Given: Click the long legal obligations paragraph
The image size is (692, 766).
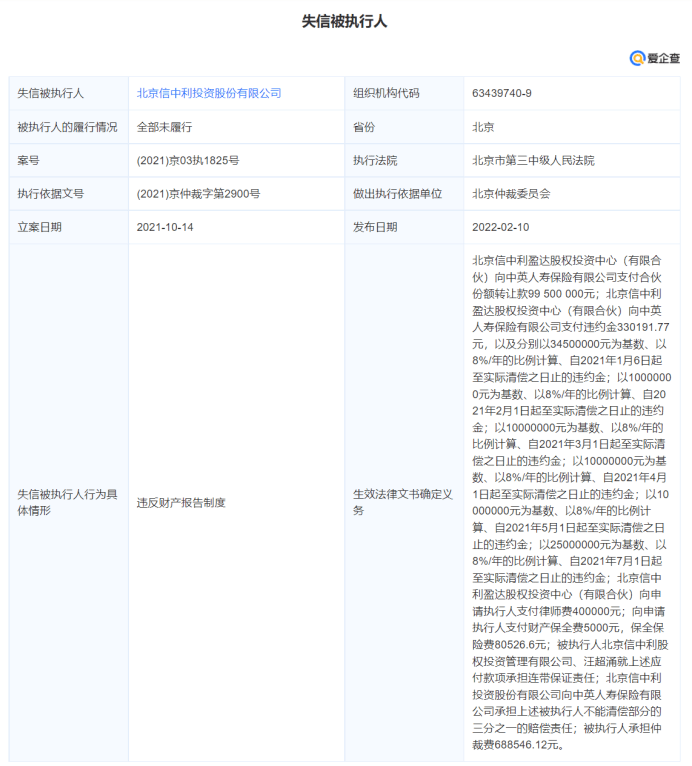Looking at the screenshot, I should coord(571,502).
